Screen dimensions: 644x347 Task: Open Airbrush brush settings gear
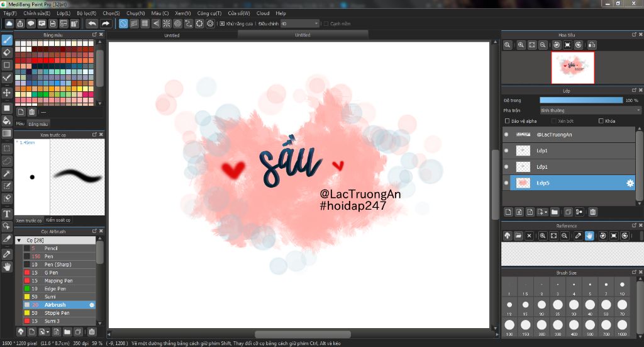click(x=92, y=305)
